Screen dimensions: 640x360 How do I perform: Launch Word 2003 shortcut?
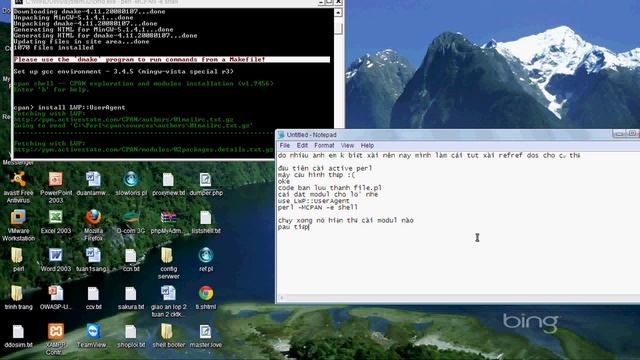pos(56,255)
